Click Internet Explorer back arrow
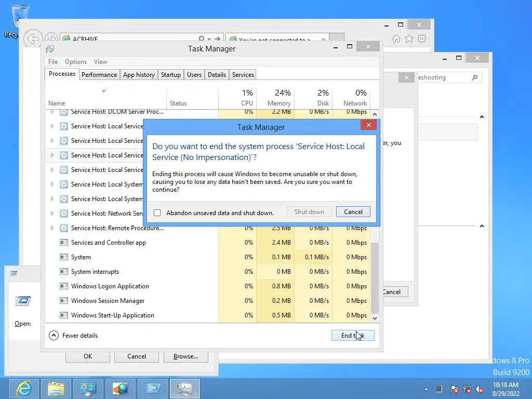This screenshot has height=399, width=532. point(33,38)
